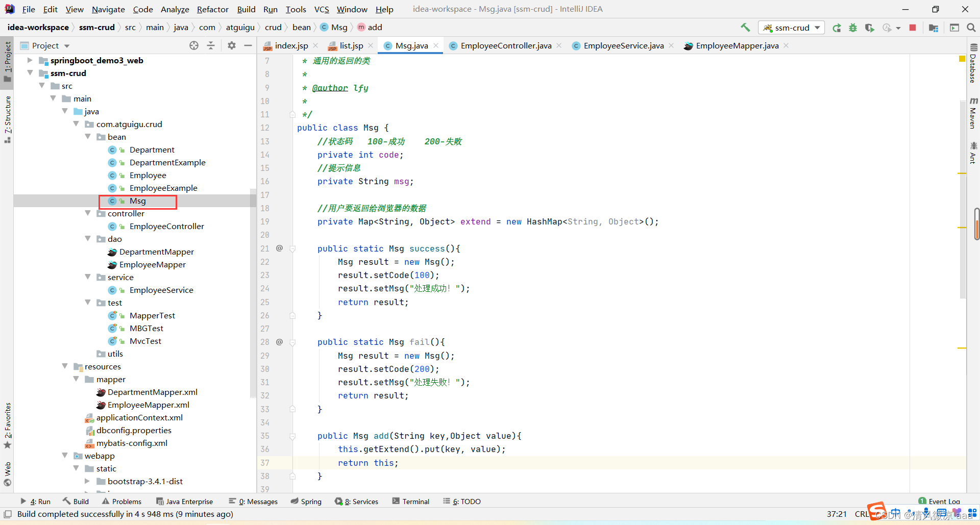
Task: Click the Rerun ssm-crud icon
Action: coord(837,28)
